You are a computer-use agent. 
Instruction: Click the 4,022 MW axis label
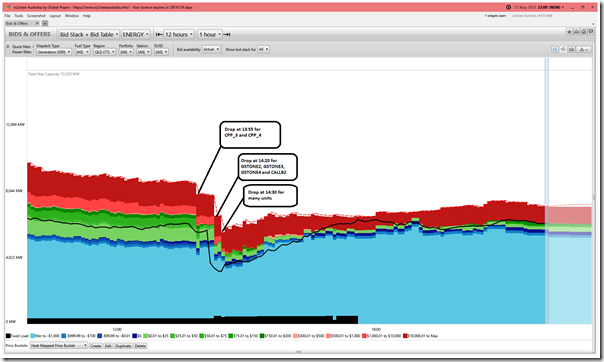click(x=14, y=257)
